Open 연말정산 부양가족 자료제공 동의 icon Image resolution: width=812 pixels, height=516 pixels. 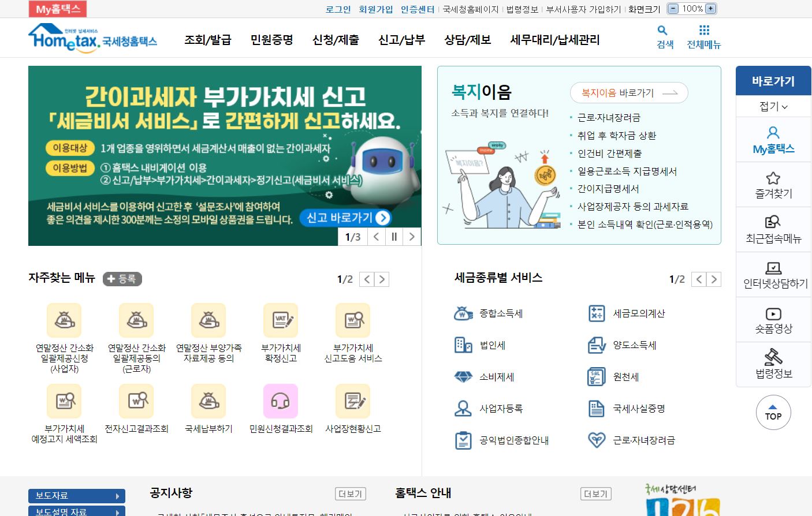208,320
